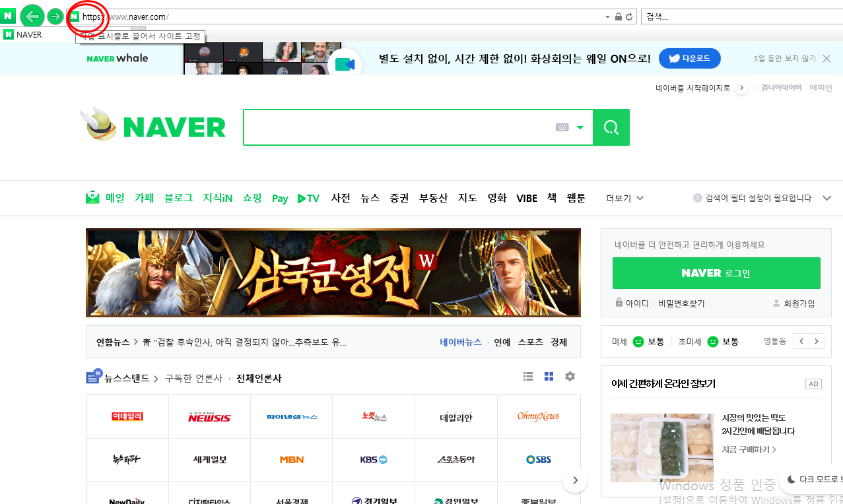Screen dimensions: 843x504
Task: Set Naver as start page link
Action: click(692, 88)
